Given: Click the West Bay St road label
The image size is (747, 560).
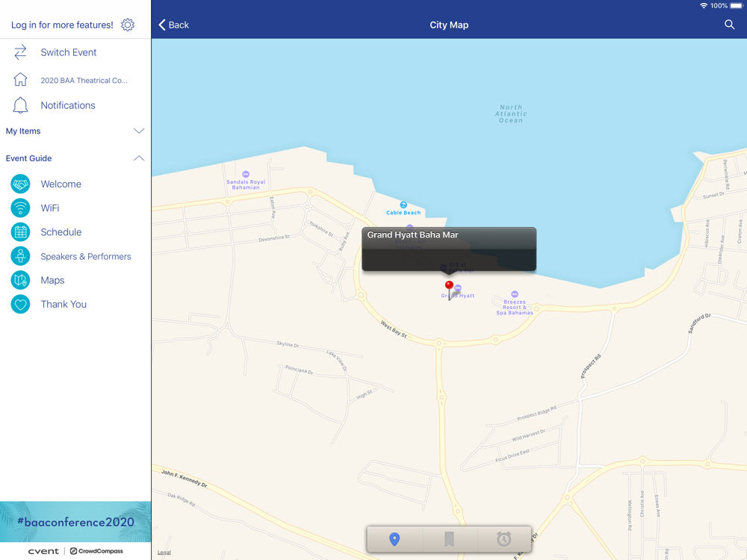Looking at the screenshot, I should 394,329.
